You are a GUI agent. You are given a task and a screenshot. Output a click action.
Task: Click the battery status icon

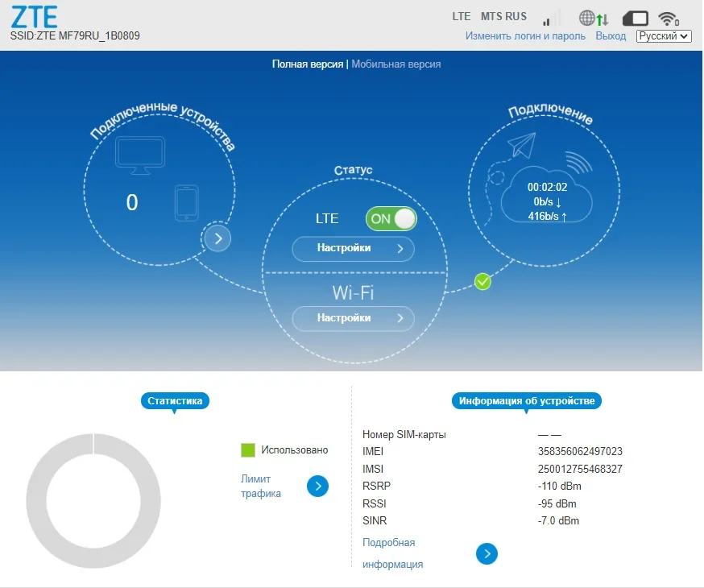point(636,19)
